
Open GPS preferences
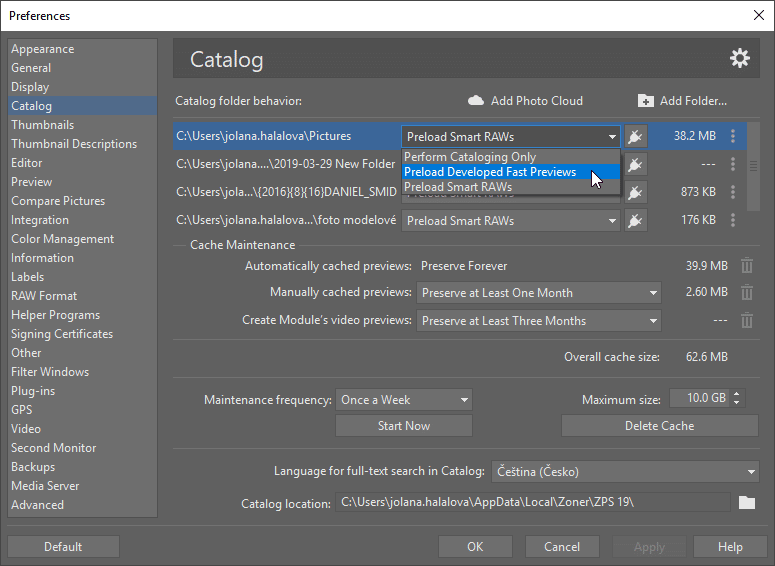pyautogui.click(x=83, y=410)
